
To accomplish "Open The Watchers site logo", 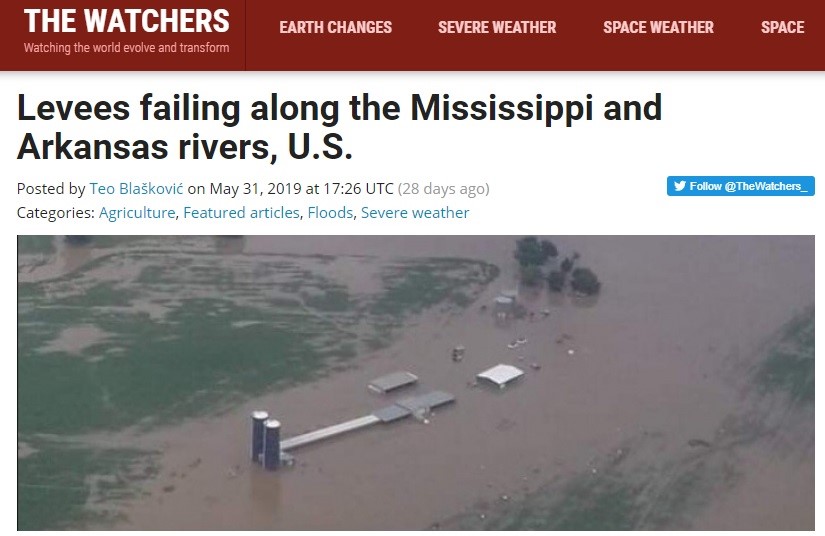I will click(127, 21).
